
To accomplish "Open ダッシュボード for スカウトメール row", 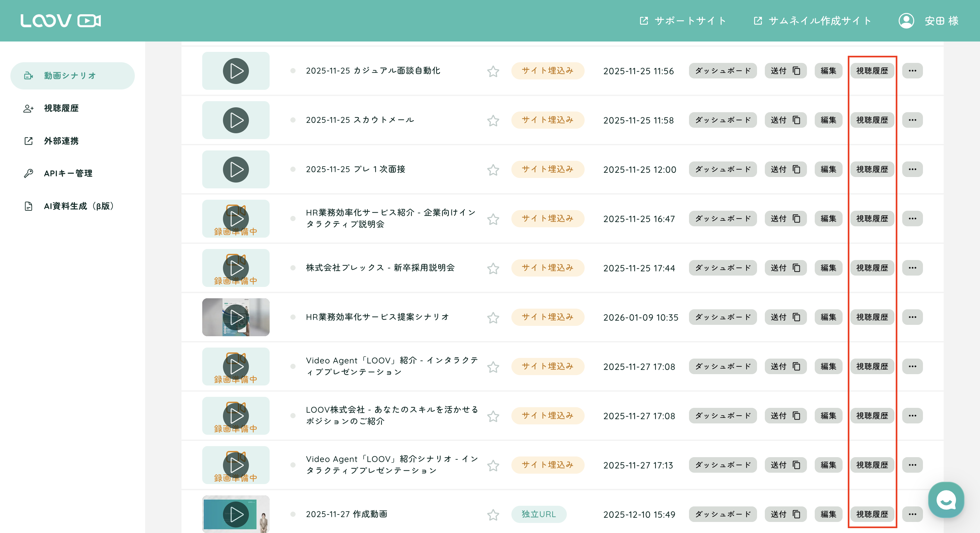I will coord(722,120).
